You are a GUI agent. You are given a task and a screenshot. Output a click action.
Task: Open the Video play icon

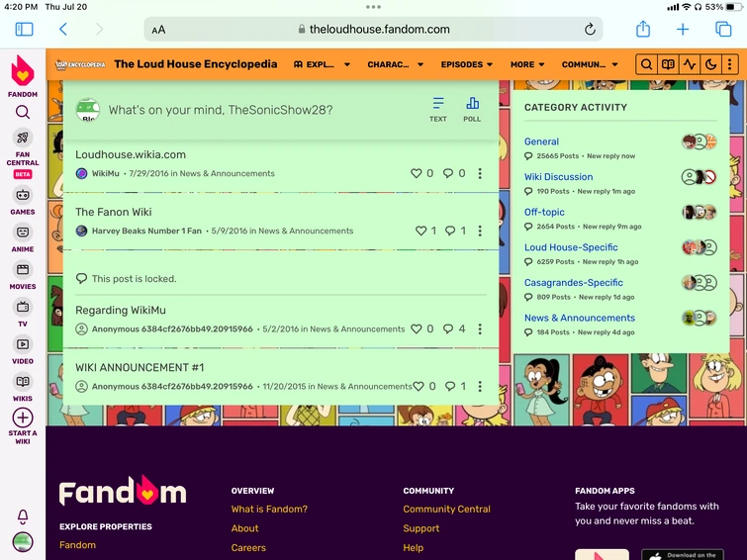click(x=23, y=344)
